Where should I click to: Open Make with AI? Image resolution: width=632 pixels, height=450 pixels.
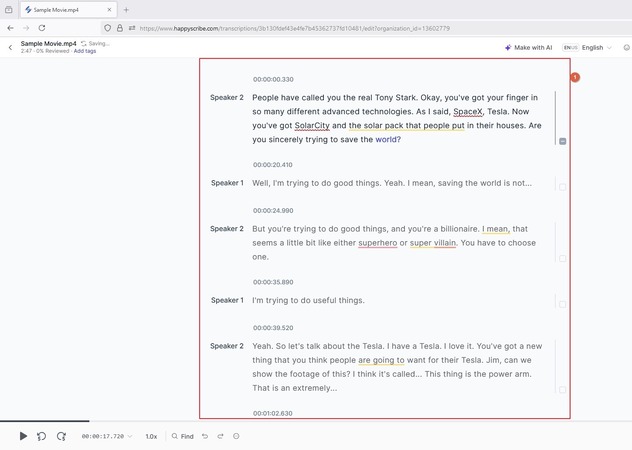point(528,48)
